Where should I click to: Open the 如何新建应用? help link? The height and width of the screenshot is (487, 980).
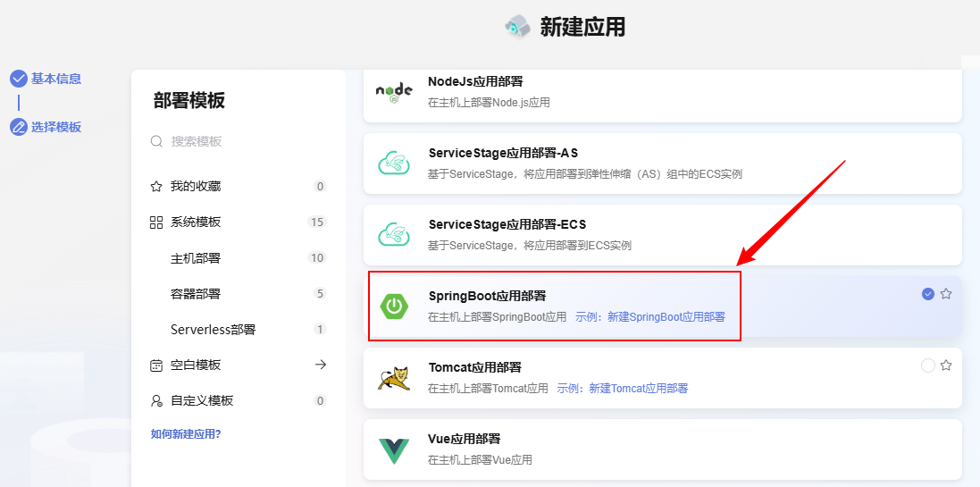tap(186, 434)
